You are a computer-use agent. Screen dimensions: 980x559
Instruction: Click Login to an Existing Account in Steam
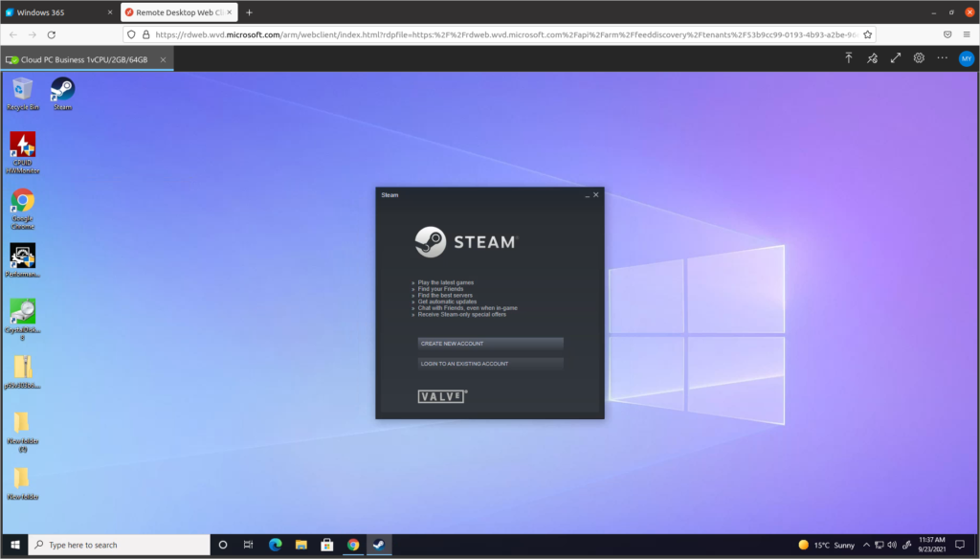pyautogui.click(x=490, y=364)
